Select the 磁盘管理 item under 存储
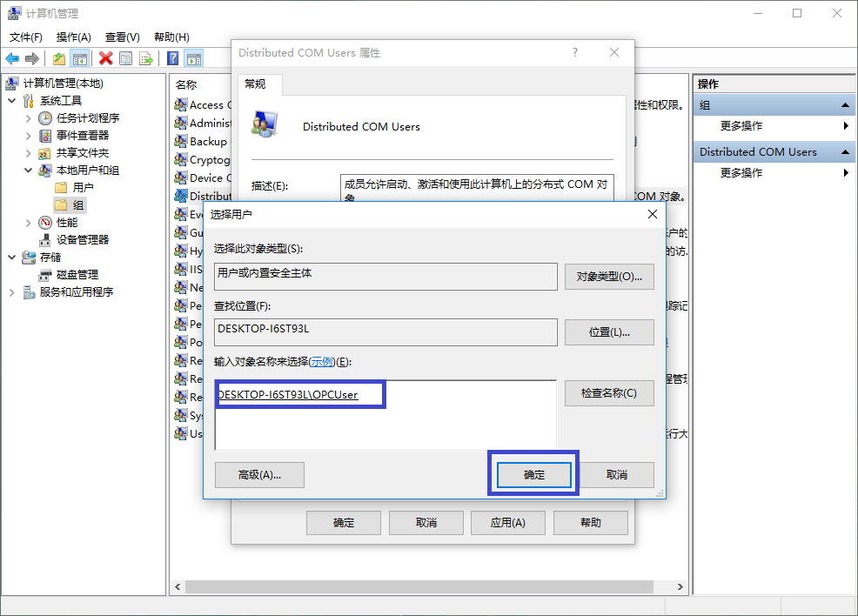Viewport: 858px width, 616px height. coord(77,273)
